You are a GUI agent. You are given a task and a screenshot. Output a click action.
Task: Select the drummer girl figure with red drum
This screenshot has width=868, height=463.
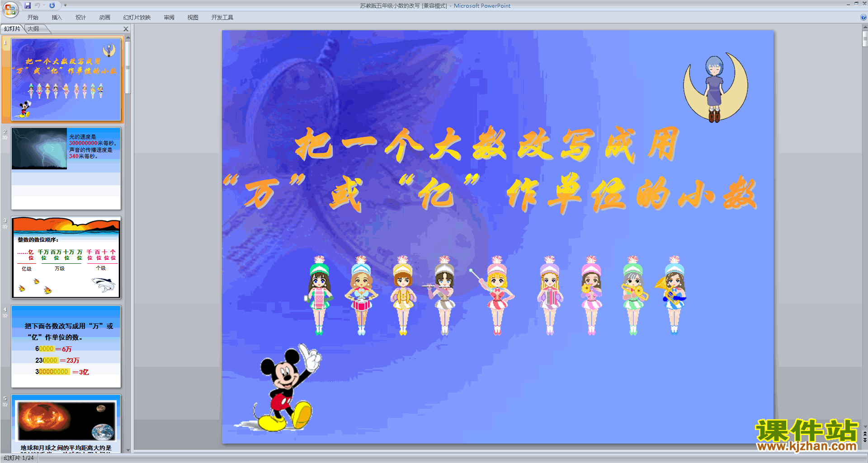coord(361,295)
